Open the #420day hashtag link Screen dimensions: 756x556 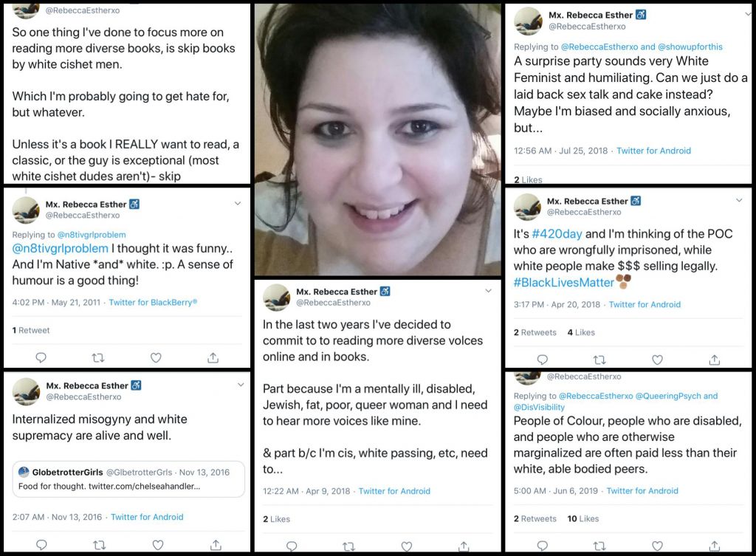[x=557, y=234]
